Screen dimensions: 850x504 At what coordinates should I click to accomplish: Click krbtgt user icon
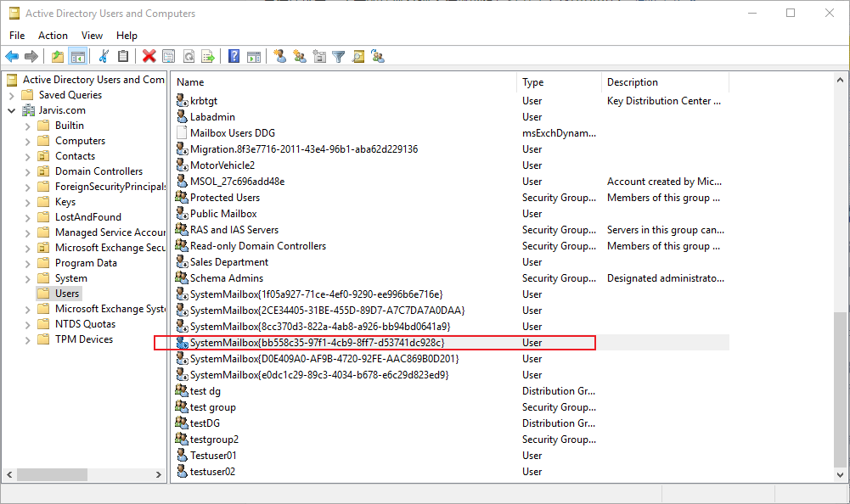[182, 100]
